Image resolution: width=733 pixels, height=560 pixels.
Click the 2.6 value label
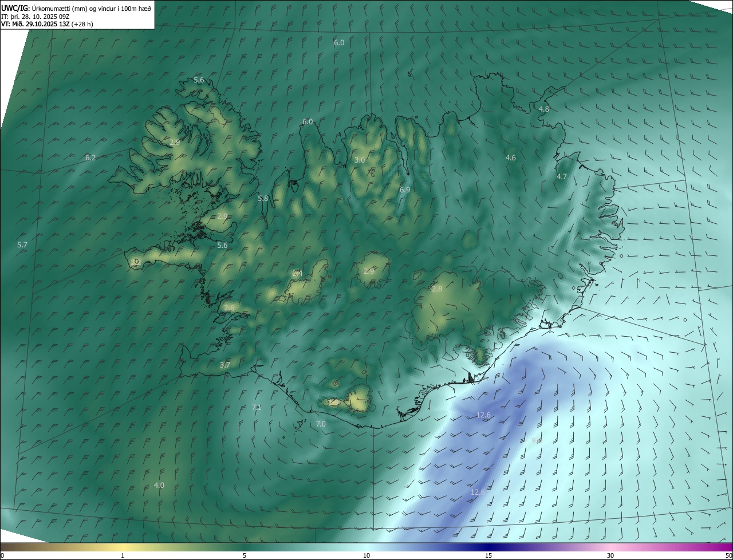pos(229,308)
